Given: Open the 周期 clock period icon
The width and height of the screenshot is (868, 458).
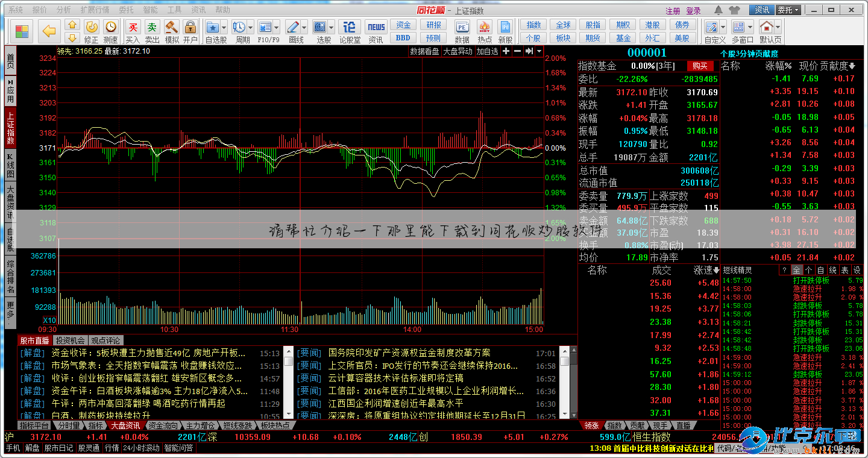Looking at the screenshot, I should click(x=239, y=27).
